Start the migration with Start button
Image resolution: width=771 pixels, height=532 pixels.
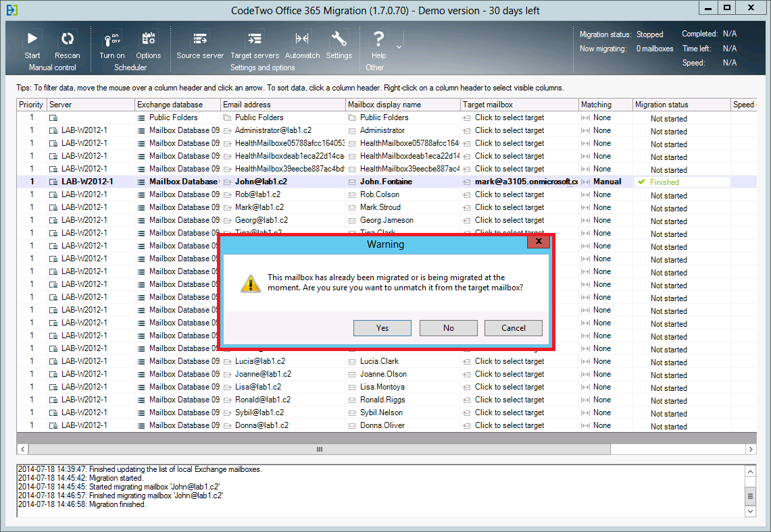click(x=32, y=45)
